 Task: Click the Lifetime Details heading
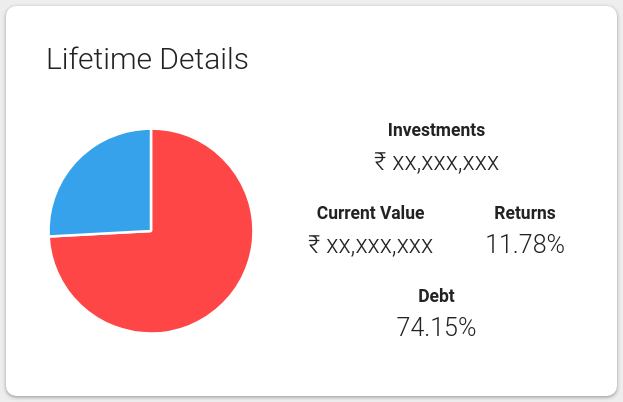point(147,59)
